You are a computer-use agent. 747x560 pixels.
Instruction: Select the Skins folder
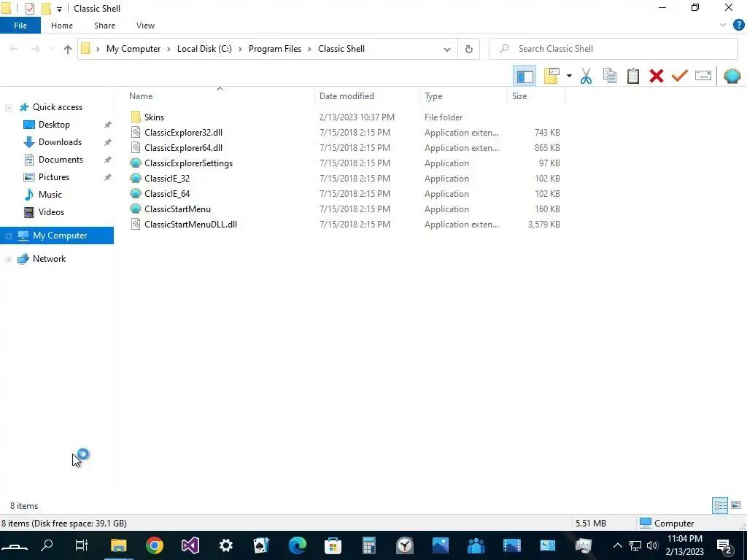pyautogui.click(x=154, y=117)
